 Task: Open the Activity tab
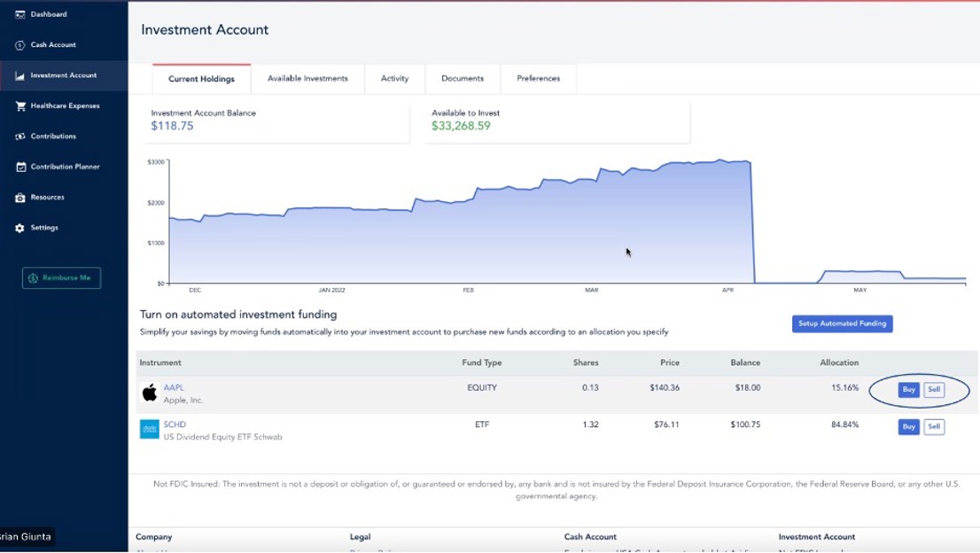(x=394, y=79)
